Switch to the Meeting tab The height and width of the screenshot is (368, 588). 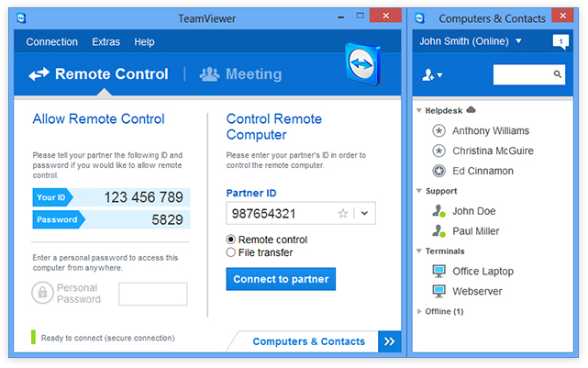click(x=241, y=74)
